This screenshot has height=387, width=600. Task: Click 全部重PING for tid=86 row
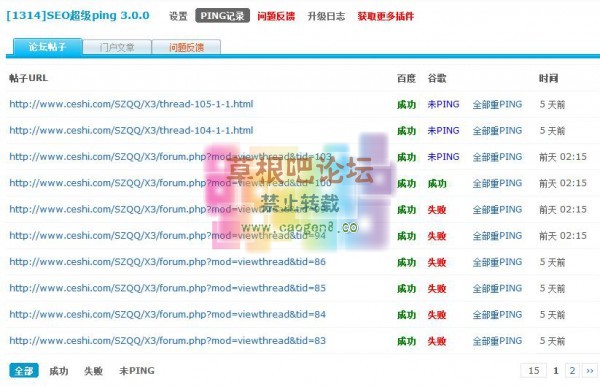(x=497, y=262)
